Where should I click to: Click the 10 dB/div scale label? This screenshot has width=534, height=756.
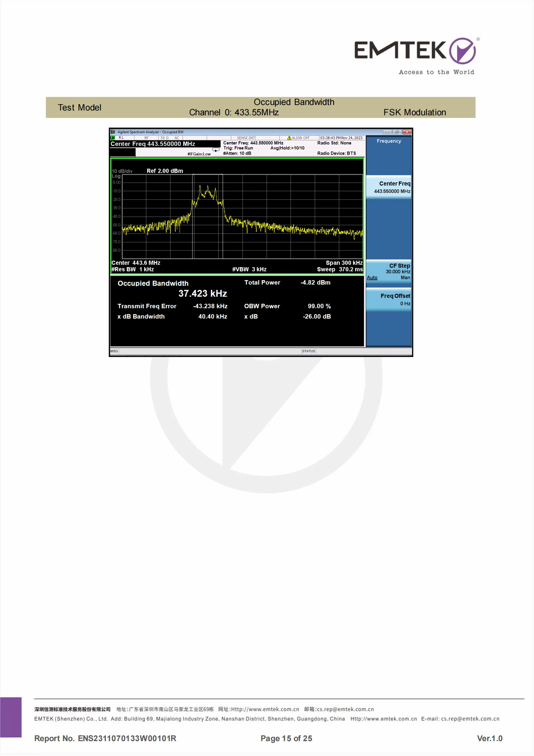click(122, 171)
